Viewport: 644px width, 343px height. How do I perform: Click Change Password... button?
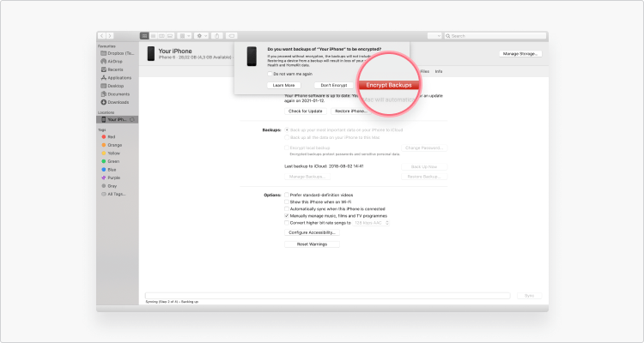[x=424, y=148]
